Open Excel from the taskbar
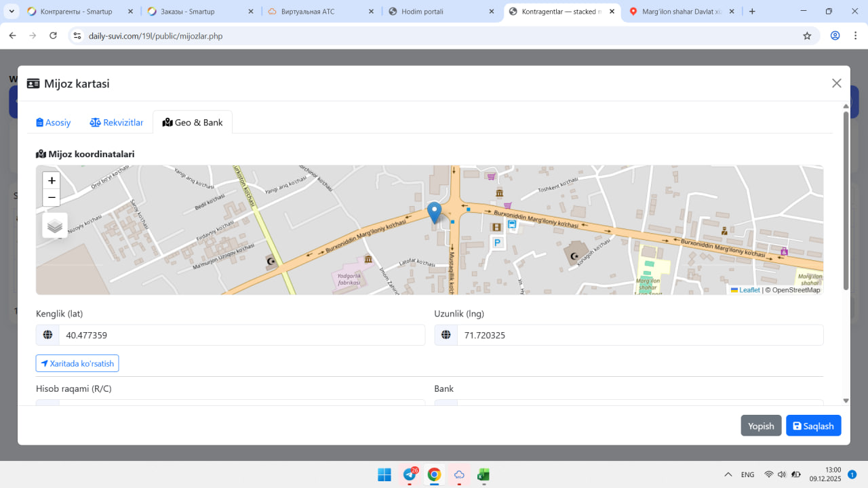868x488 pixels. [x=484, y=474]
